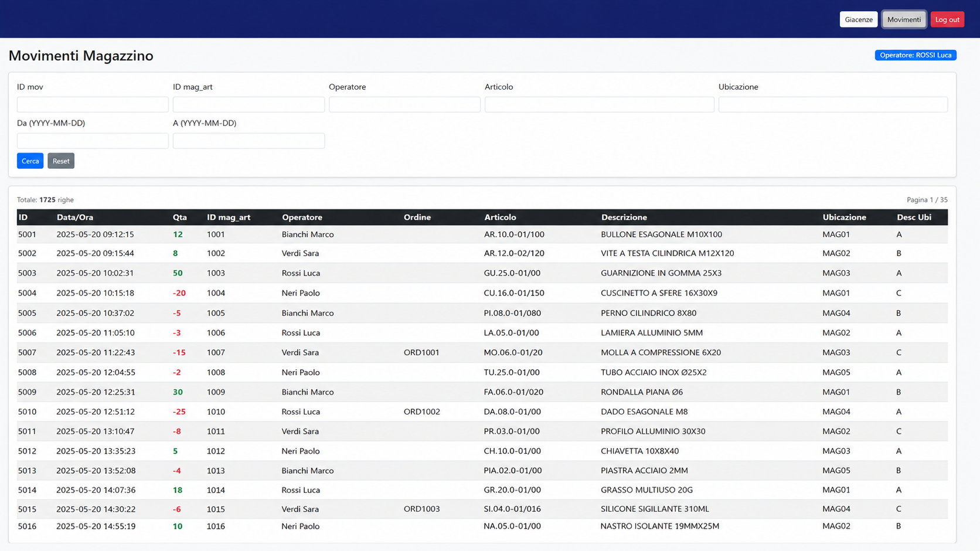Click Totale: 1725 righe label
Viewport: 980px width, 551px height.
(45, 200)
